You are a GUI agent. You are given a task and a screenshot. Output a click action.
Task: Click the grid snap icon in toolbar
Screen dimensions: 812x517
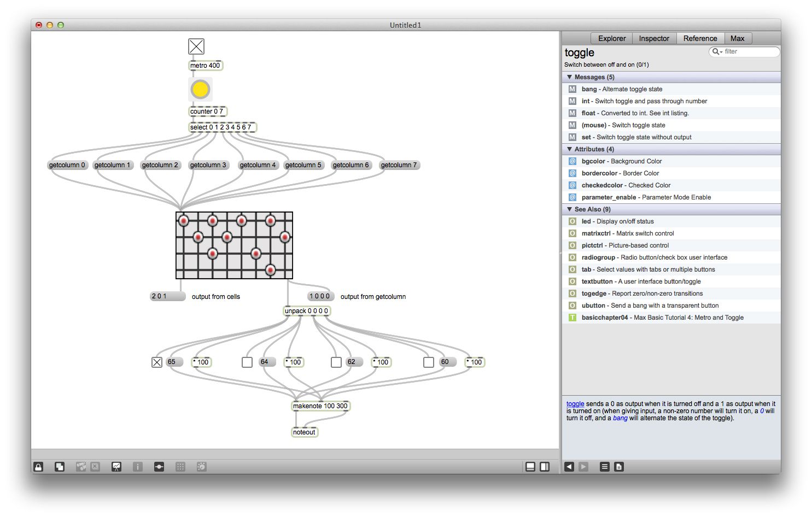click(180, 467)
